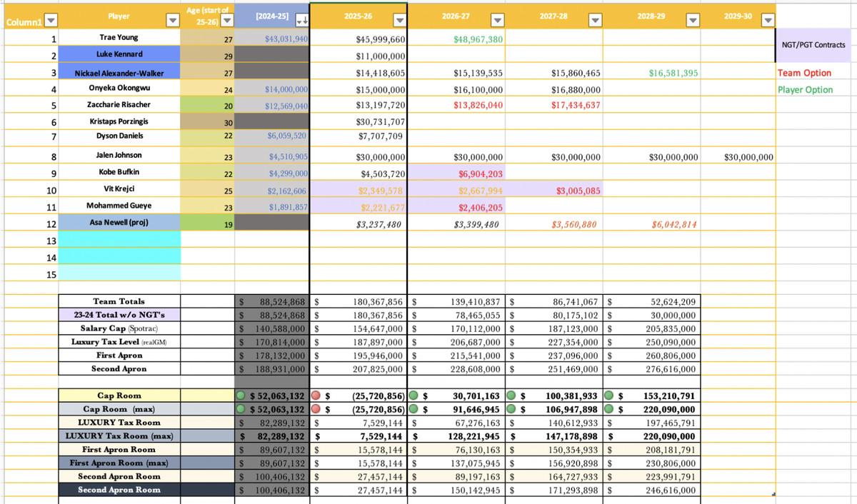Select the blue Luke Kennard cell
Image resolution: width=857 pixels, height=504 pixels.
pyautogui.click(x=119, y=54)
